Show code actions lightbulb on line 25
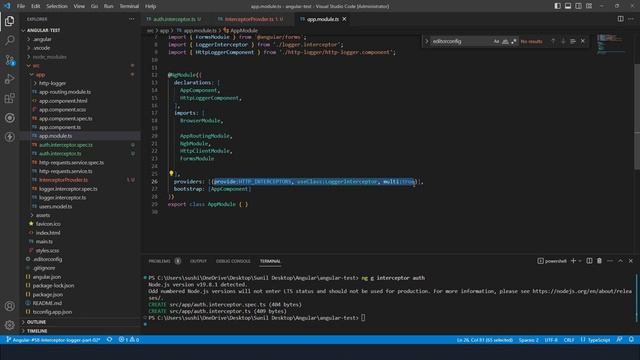Viewport: 640px width, 360px height. click(171, 173)
